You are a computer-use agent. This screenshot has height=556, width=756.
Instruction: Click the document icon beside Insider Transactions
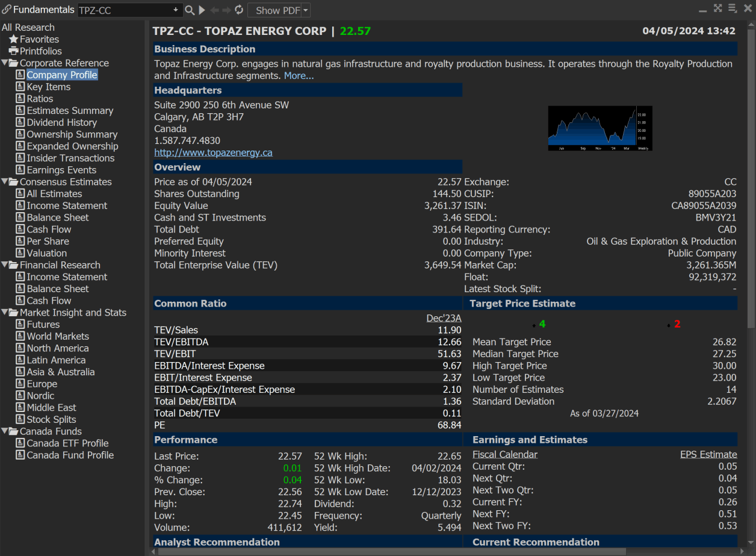pyautogui.click(x=20, y=158)
